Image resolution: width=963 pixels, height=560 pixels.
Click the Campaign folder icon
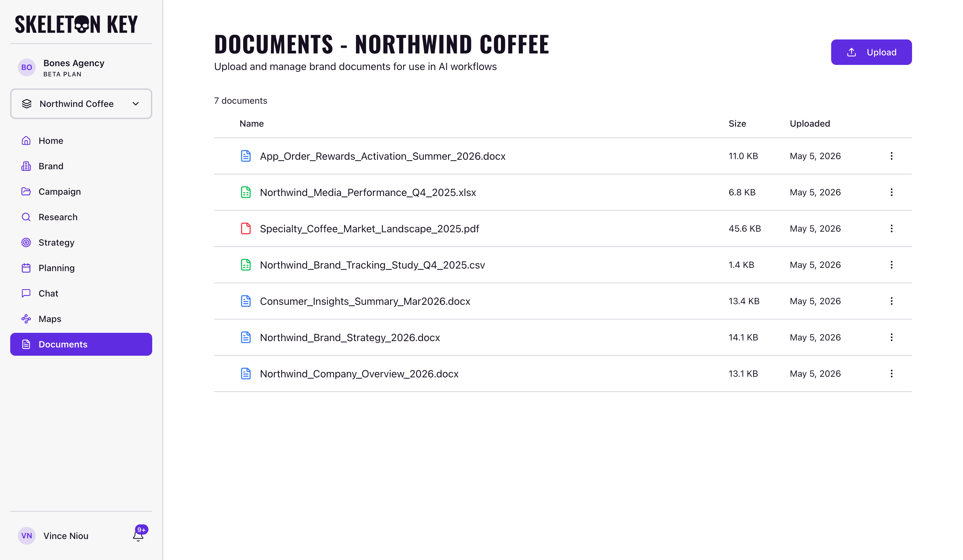26,192
